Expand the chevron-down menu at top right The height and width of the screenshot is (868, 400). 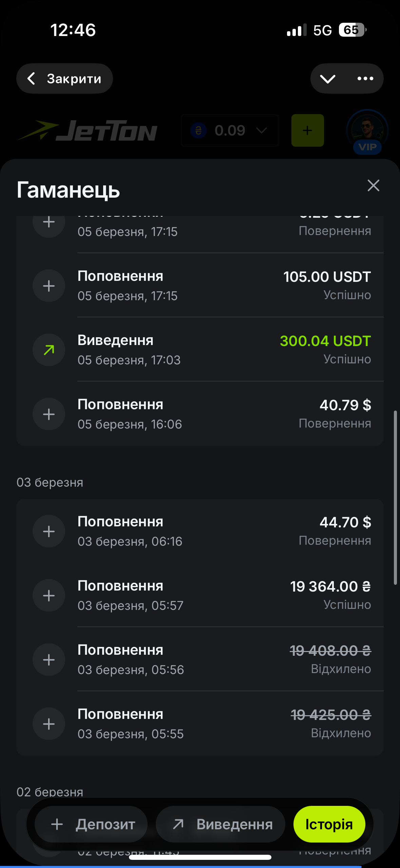(x=328, y=79)
